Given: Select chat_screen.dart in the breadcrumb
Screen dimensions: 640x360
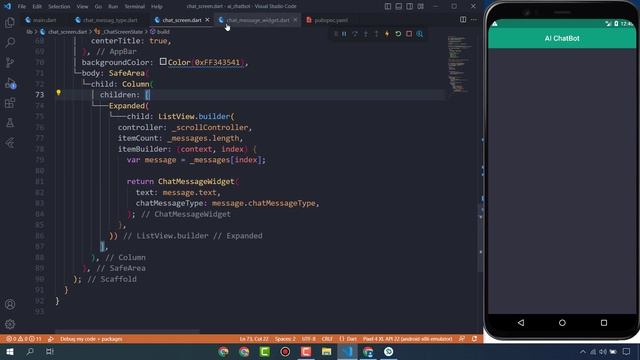Looking at the screenshot, I should click(67, 32).
